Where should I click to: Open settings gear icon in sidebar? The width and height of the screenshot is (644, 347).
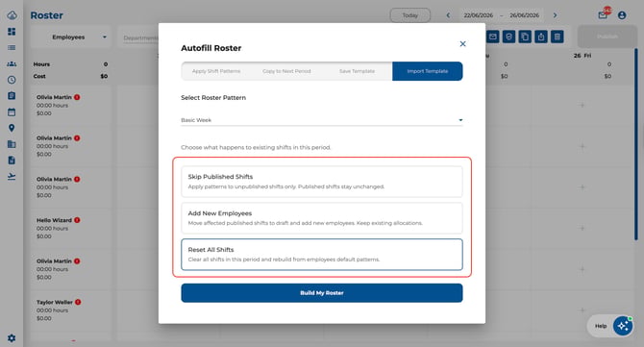(12, 338)
